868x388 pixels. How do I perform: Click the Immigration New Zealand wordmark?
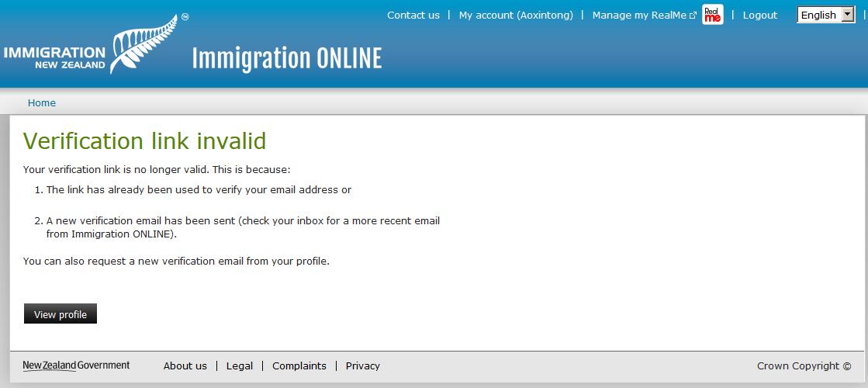coord(54,58)
